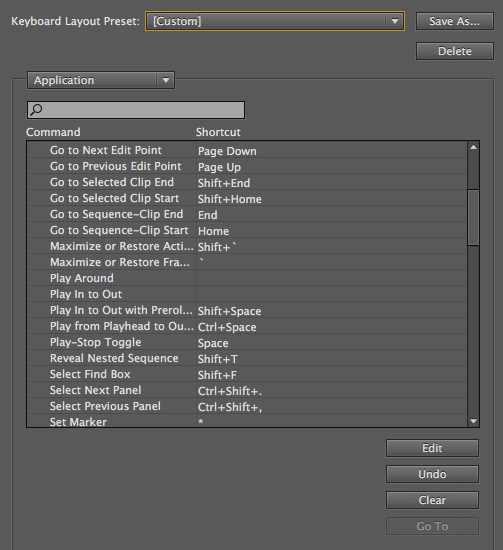Select the Go to Next Edit Point command

pos(106,150)
